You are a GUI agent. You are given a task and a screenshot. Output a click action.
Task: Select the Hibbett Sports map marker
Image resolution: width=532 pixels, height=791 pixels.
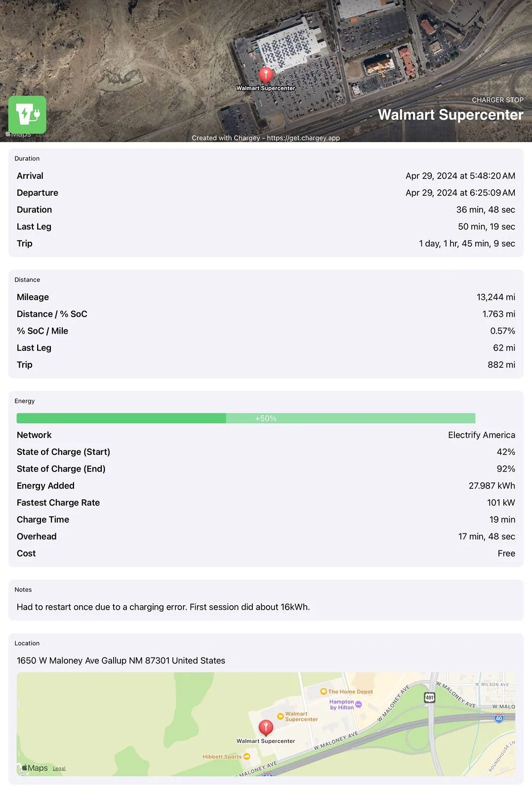tap(247, 756)
